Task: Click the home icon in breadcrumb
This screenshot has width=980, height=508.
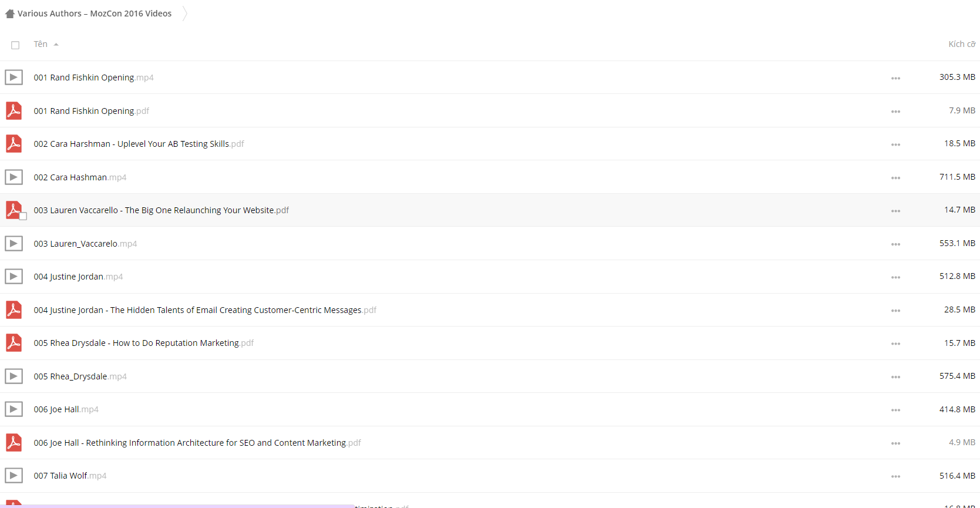Action: [x=9, y=14]
